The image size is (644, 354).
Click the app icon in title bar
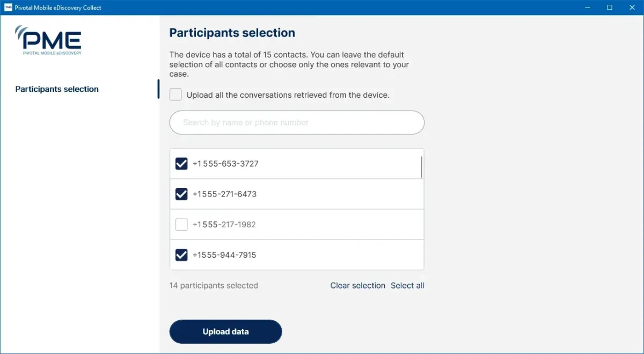8,8
